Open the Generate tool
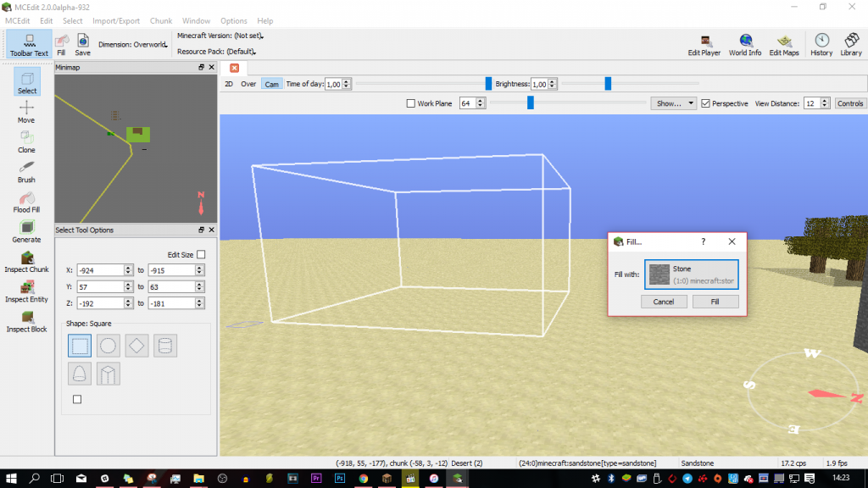Viewport: 868px width, 488px height. click(26, 231)
